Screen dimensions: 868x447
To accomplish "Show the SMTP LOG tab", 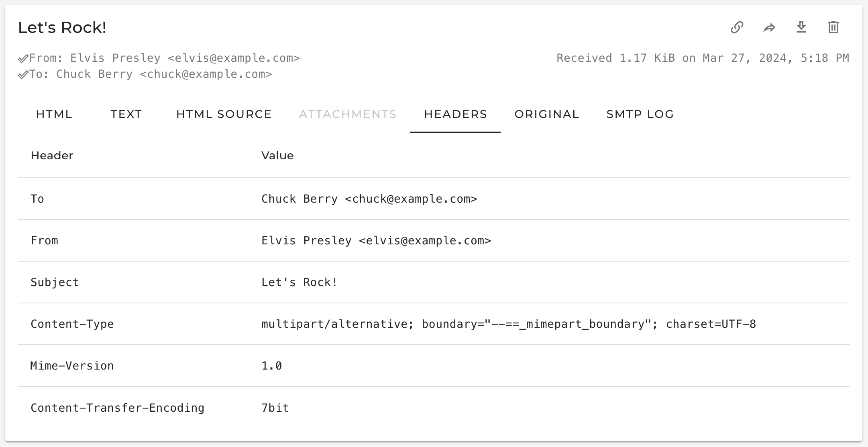I will coord(640,114).
